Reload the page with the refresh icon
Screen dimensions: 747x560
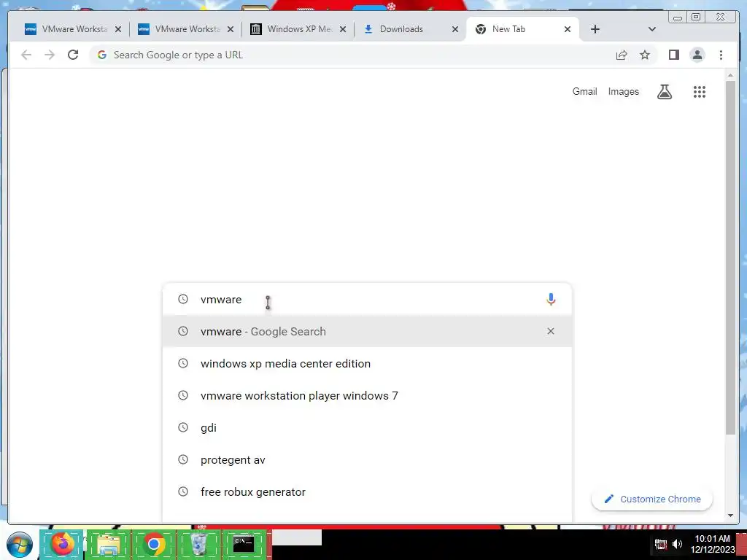click(73, 55)
